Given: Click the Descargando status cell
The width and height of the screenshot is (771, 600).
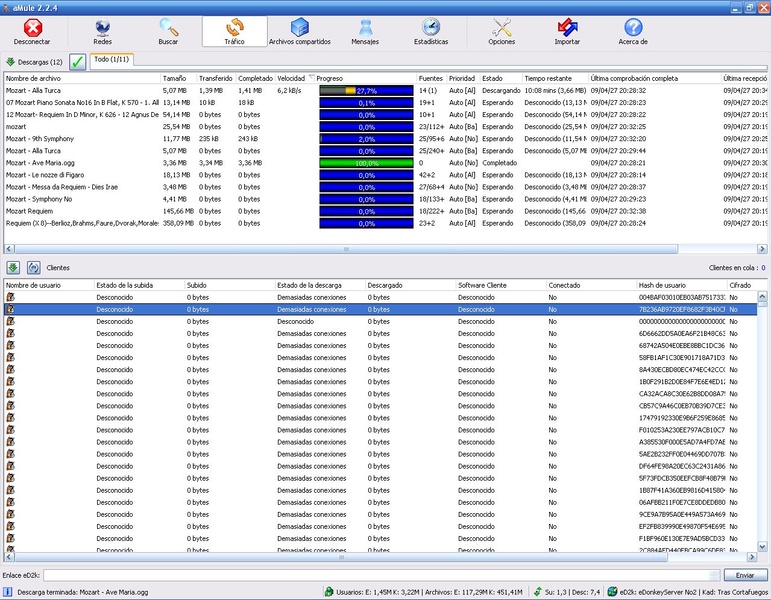Looking at the screenshot, I should 501,90.
